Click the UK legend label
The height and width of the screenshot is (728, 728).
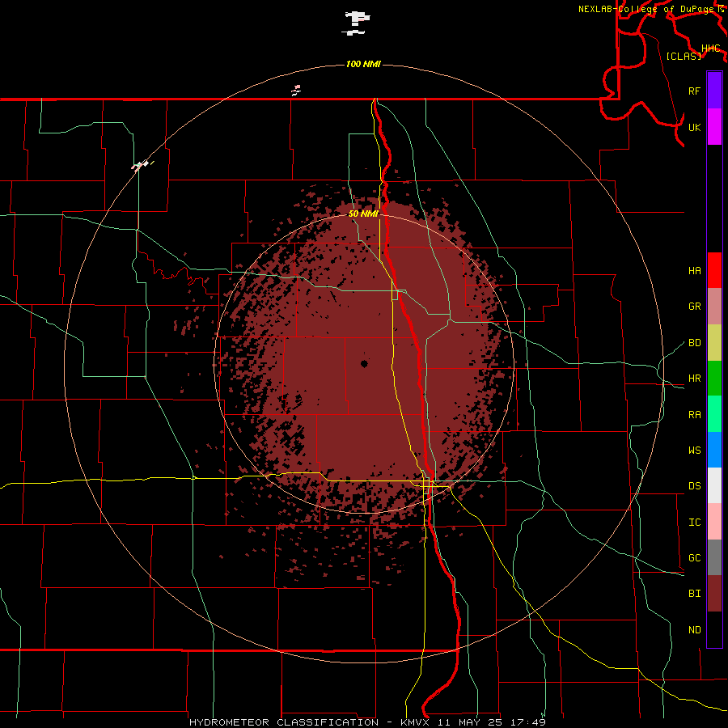click(694, 127)
